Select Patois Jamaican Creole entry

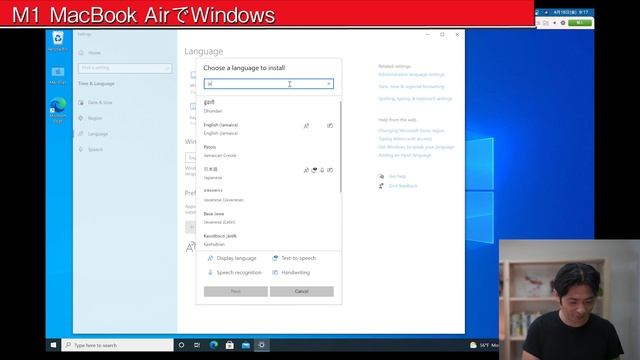pyautogui.click(x=269, y=151)
